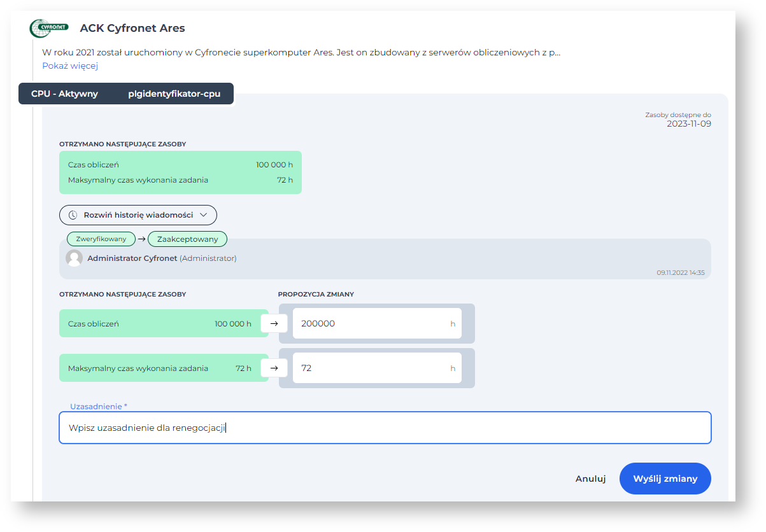Open the Pokaż więcej link
The width and height of the screenshot is (766, 532).
70,66
